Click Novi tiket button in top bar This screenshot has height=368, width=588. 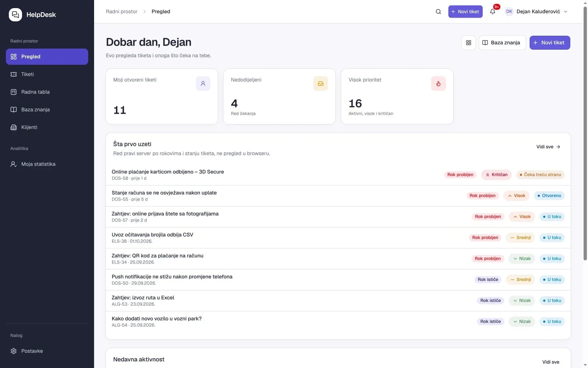(465, 12)
